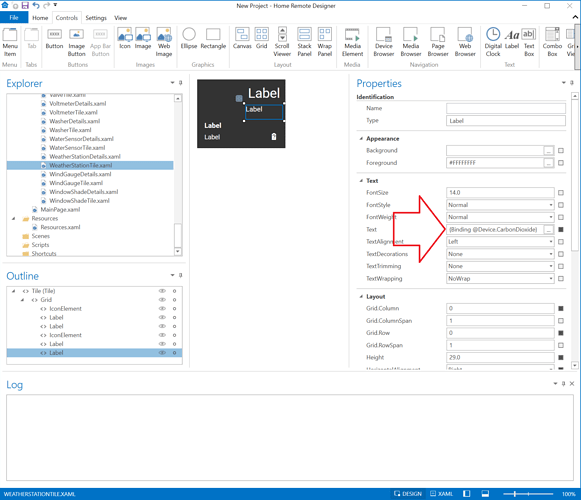Add a Combo Box control
581x500 pixels.
pos(552,42)
